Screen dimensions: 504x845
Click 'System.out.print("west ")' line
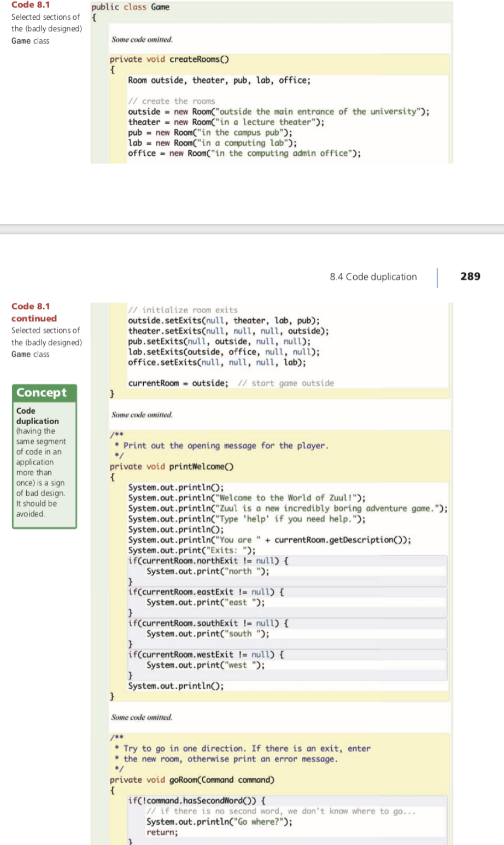click(x=206, y=664)
